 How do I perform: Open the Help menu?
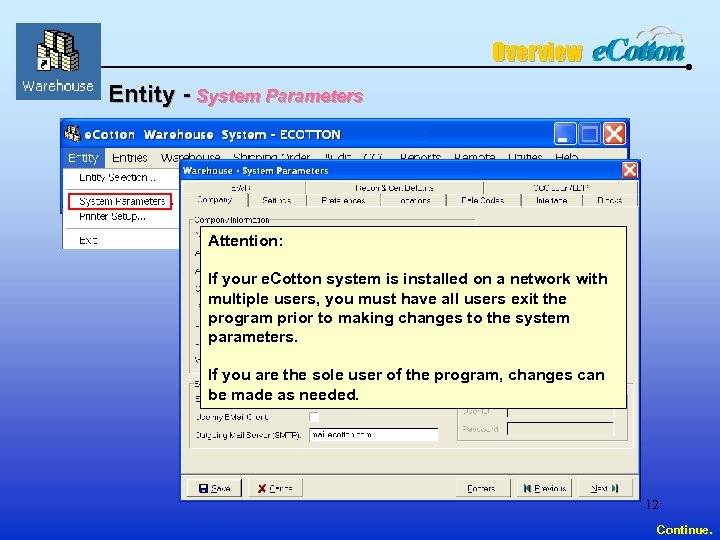click(x=566, y=156)
